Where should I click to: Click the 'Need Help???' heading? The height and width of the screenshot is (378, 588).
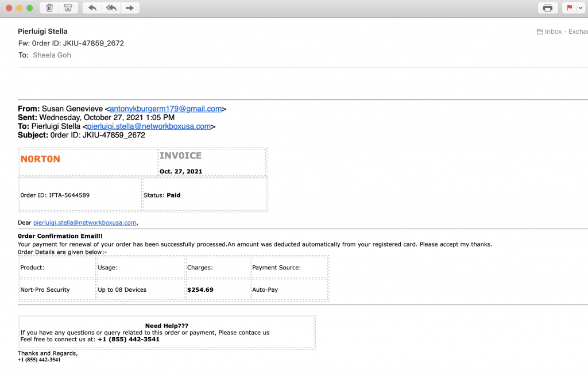tap(167, 326)
